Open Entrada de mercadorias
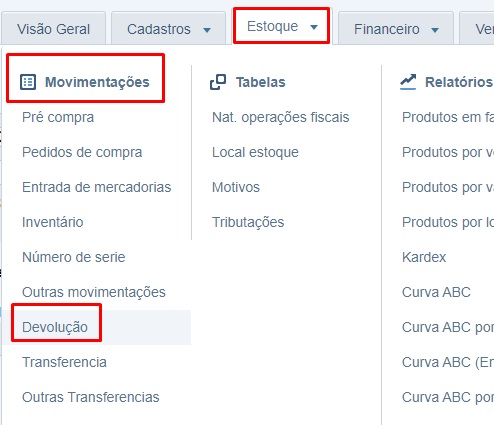The width and height of the screenshot is (494, 425). [x=97, y=187]
